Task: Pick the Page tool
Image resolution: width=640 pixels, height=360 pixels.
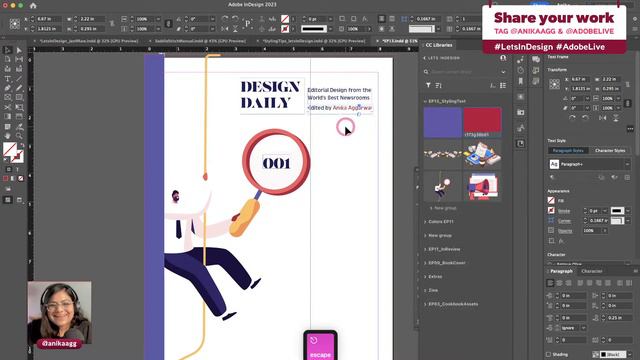Action: coord(7,60)
